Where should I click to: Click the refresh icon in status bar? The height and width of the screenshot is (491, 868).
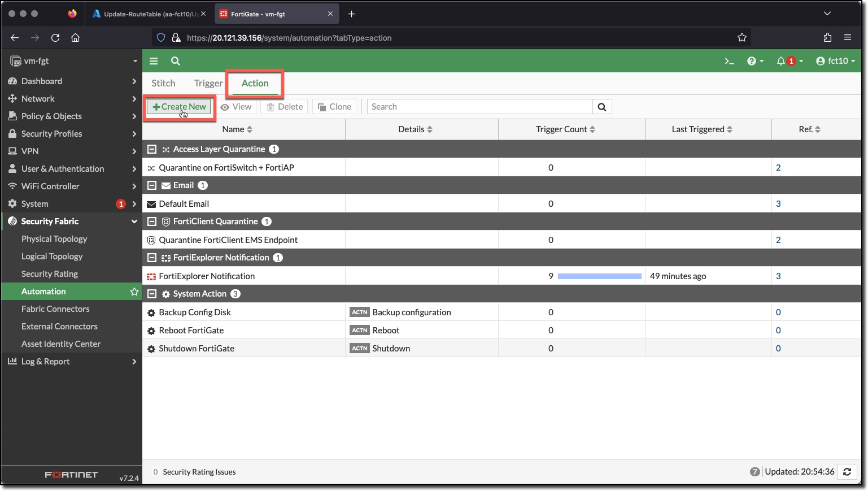847,472
